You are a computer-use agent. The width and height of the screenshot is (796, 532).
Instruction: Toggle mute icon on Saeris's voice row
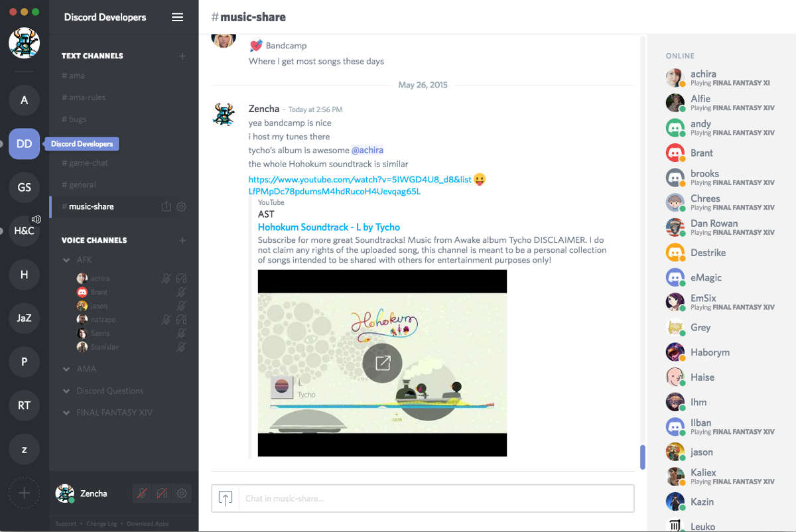tap(181, 334)
